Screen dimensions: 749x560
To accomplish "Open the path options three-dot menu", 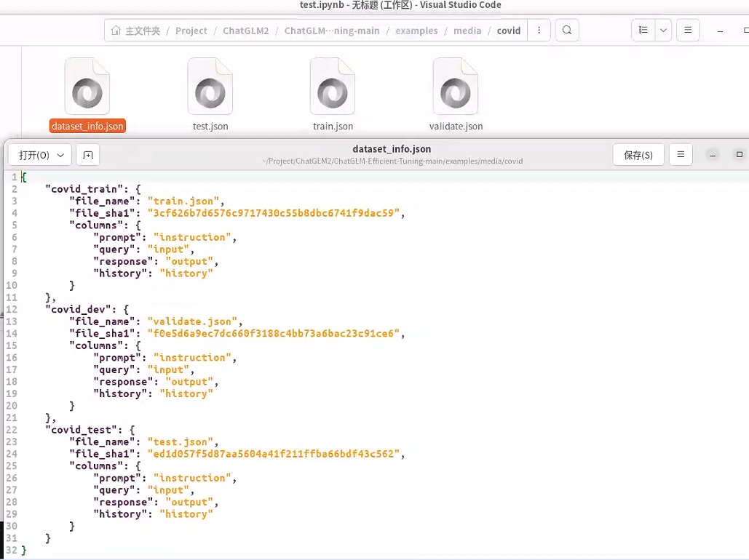I will pyautogui.click(x=539, y=31).
